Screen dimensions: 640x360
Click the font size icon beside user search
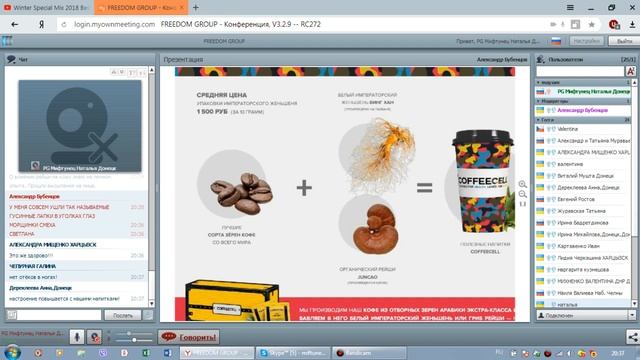tap(631, 71)
